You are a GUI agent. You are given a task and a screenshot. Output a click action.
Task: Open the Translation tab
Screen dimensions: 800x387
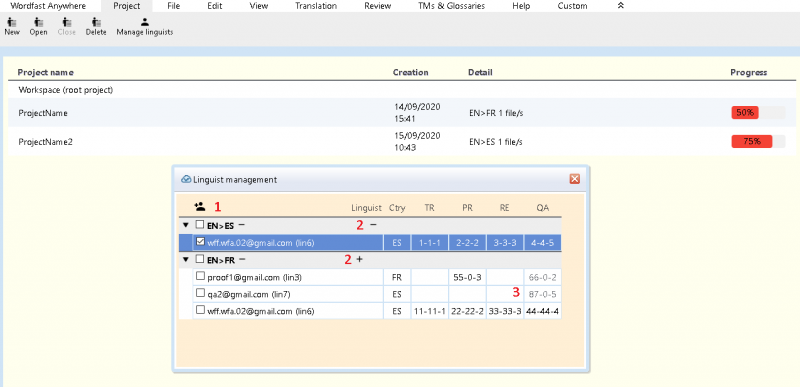point(316,6)
